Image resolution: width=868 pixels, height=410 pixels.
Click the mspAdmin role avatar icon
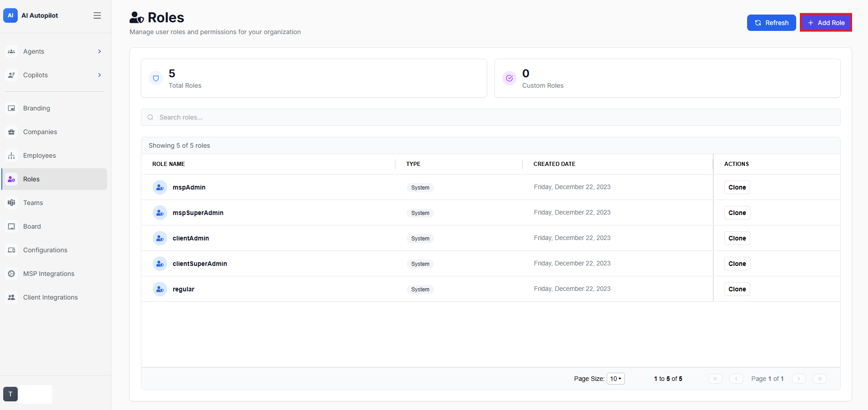click(x=160, y=187)
